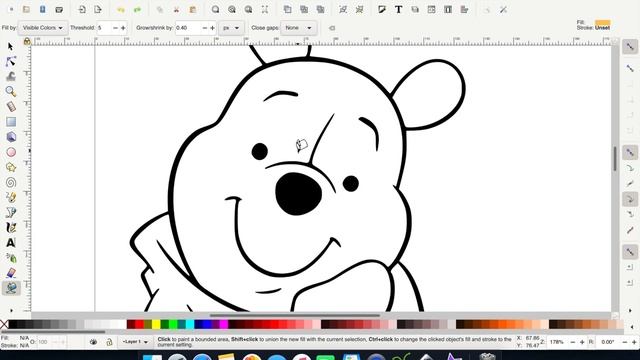Toggle snap to paths button

pos(630,168)
